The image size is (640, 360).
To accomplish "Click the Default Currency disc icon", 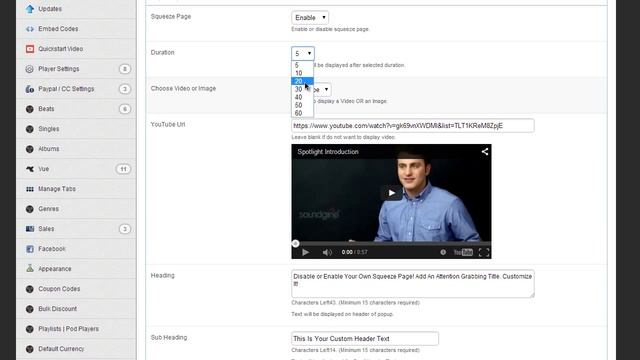I will (29, 349).
